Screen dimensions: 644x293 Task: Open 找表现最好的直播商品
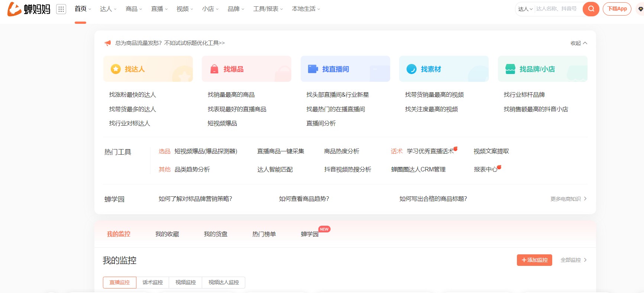[x=237, y=109]
